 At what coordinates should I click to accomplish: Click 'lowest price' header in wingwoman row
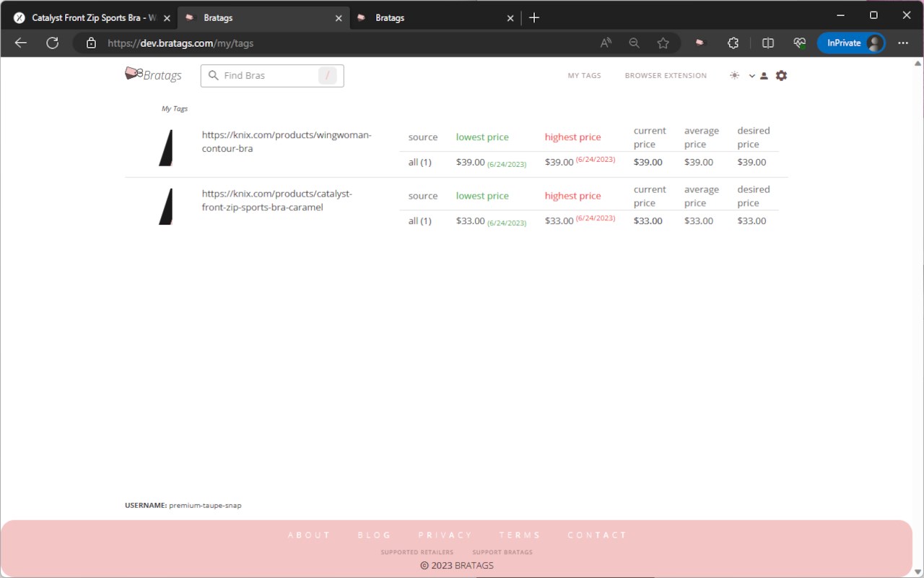pos(482,137)
